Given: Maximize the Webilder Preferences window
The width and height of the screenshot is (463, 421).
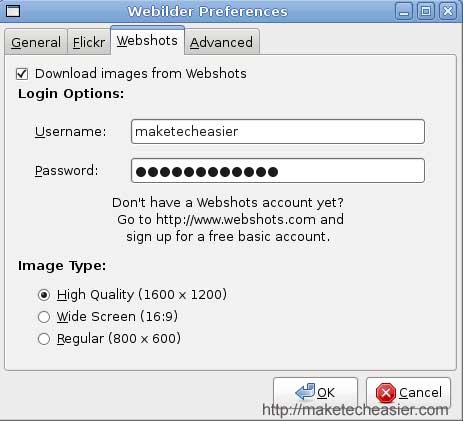Looking at the screenshot, I should coord(426,11).
